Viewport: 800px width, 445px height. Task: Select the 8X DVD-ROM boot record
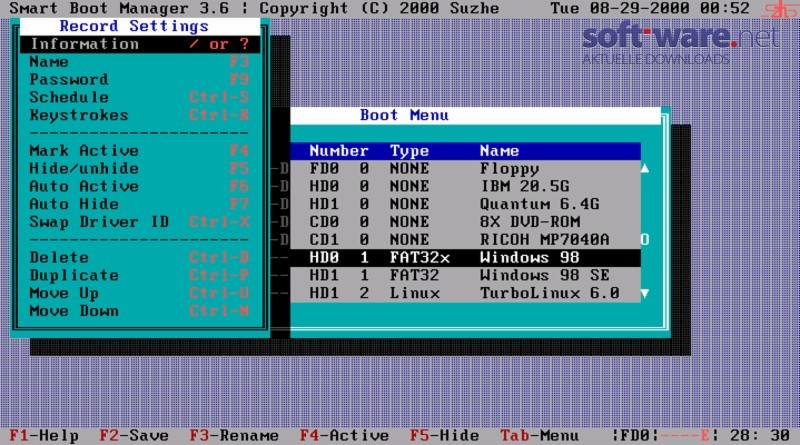point(465,222)
